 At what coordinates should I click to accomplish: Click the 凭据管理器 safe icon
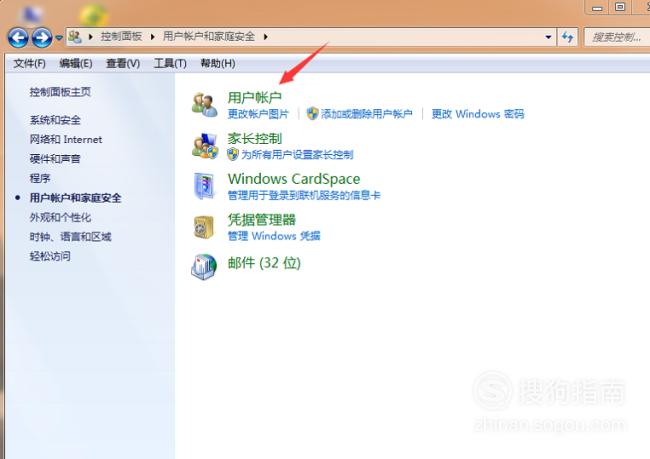[x=204, y=227]
